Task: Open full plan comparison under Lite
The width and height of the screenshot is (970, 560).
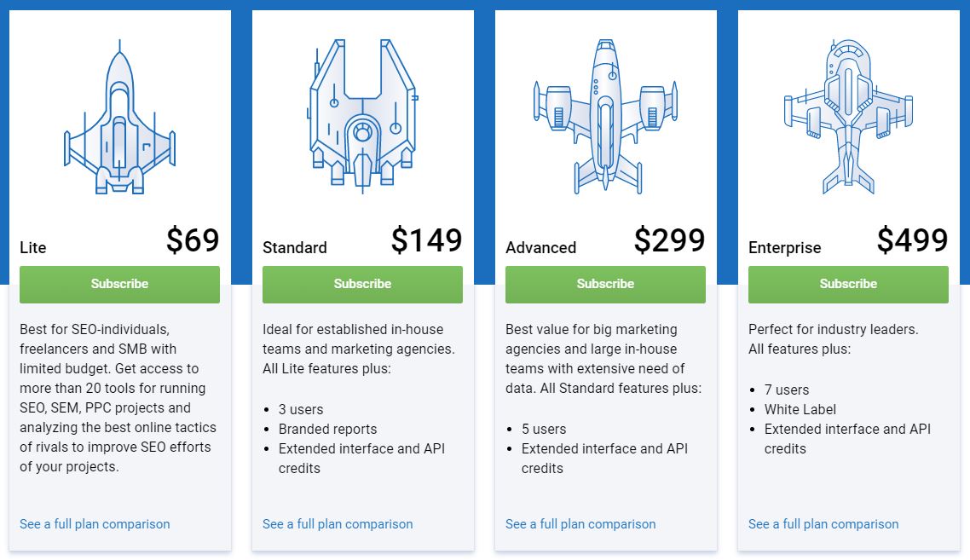Action: (95, 524)
